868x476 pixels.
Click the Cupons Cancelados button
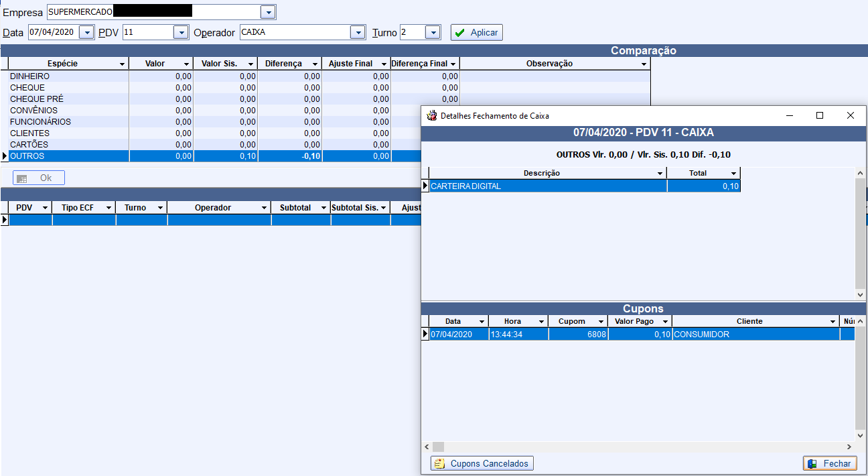coord(482,463)
